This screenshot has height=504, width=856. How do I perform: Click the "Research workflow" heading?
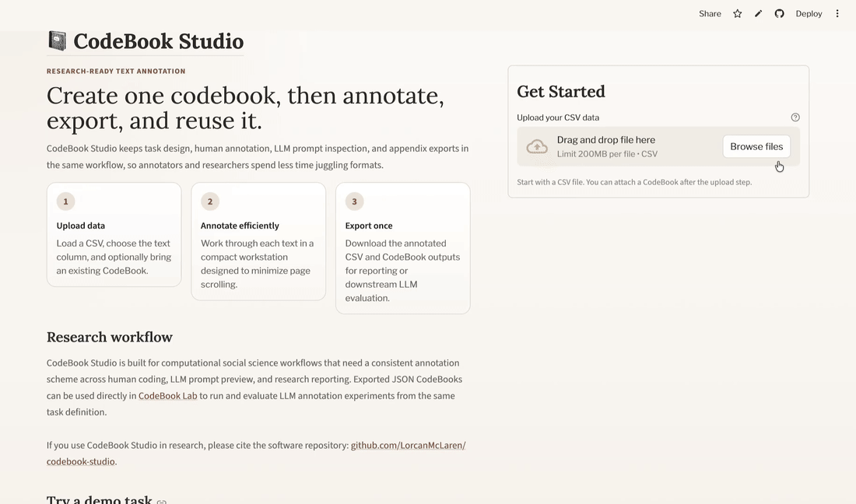[109, 337]
